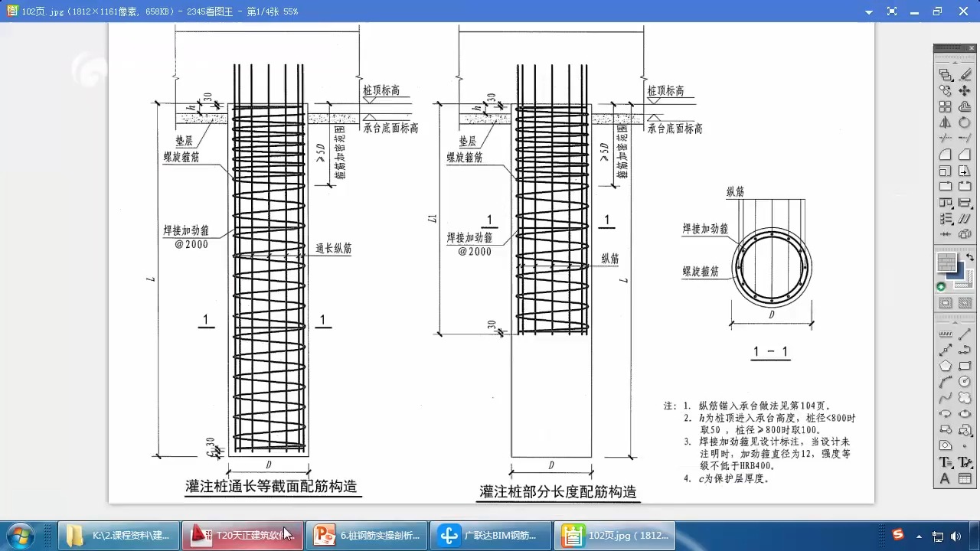Pick the four-square array tool
Viewport: 980px width, 551px height.
click(945, 106)
